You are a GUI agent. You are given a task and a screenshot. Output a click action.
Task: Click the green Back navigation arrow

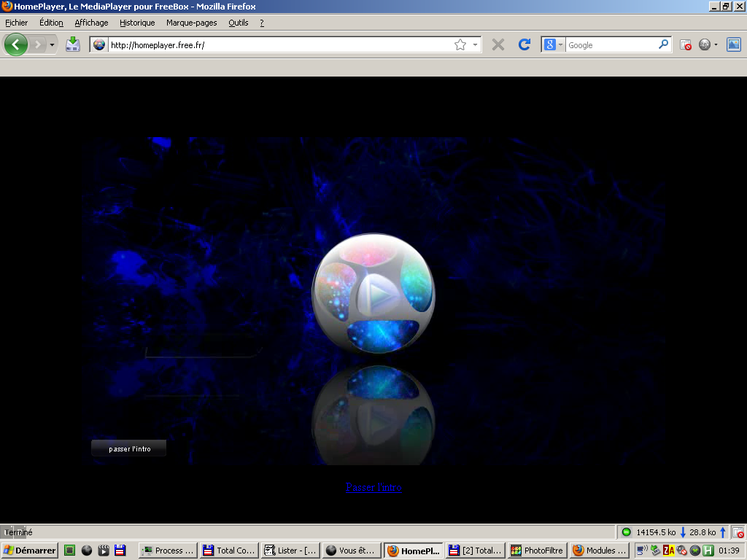point(16,44)
